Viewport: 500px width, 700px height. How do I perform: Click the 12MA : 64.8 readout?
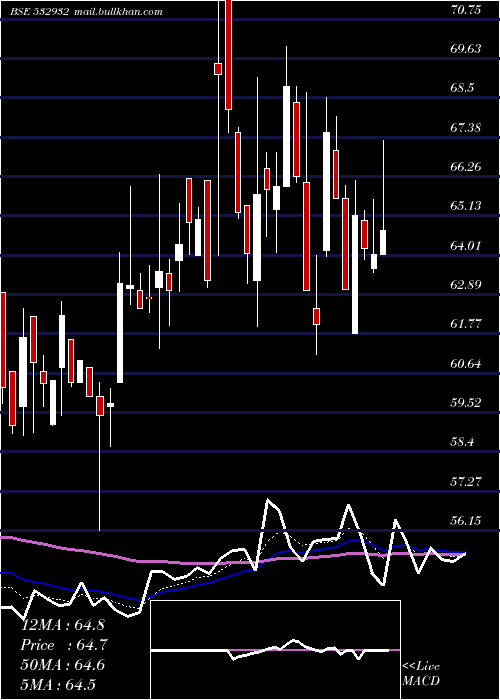tap(62, 625)
